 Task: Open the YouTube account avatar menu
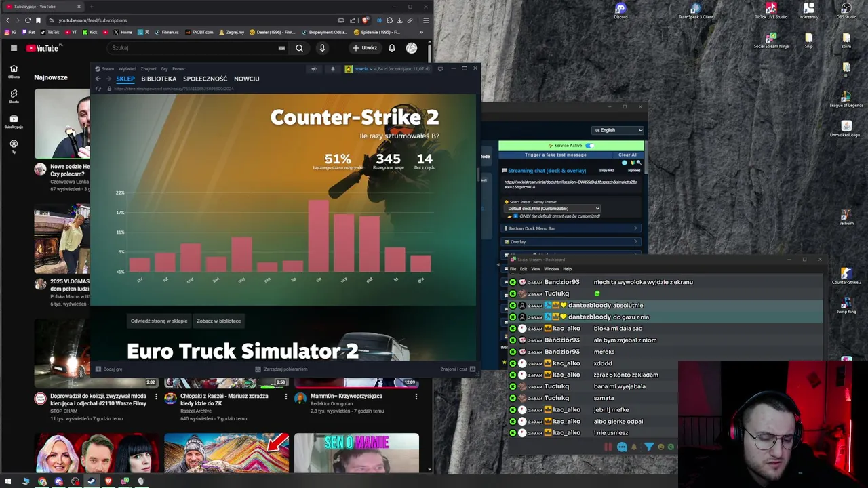[x=412, y=48]
